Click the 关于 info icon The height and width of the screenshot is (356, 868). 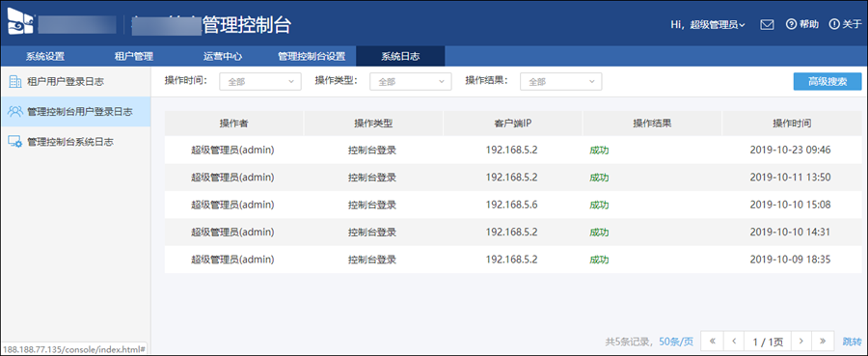(x=833, y=24)
